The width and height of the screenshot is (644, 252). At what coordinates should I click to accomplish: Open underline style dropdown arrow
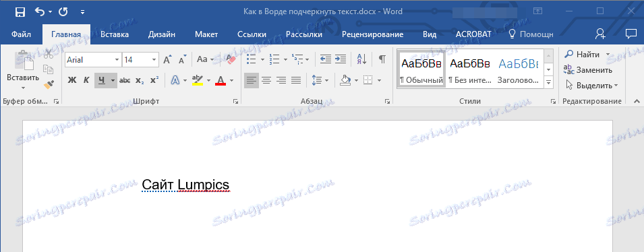(113, 80)
